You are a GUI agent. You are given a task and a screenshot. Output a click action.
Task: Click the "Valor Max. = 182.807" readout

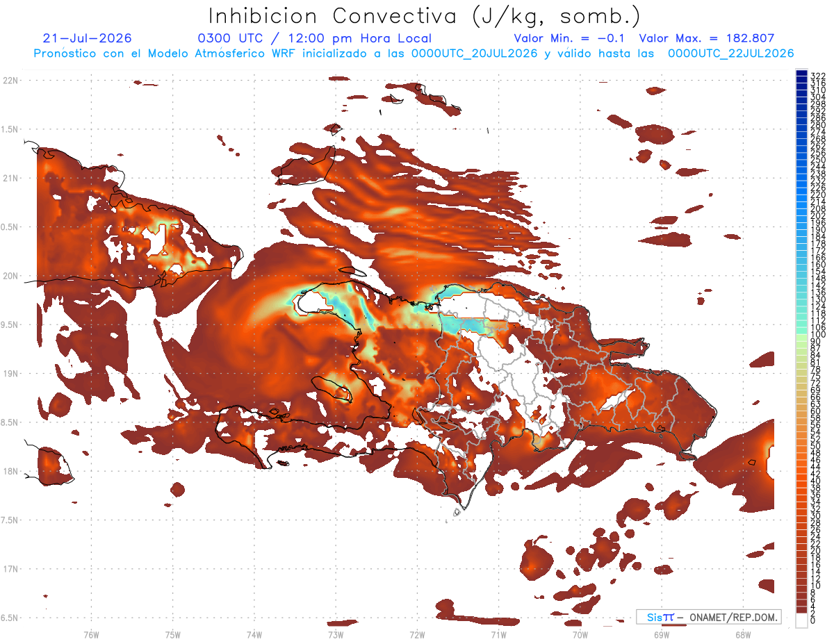707,38
